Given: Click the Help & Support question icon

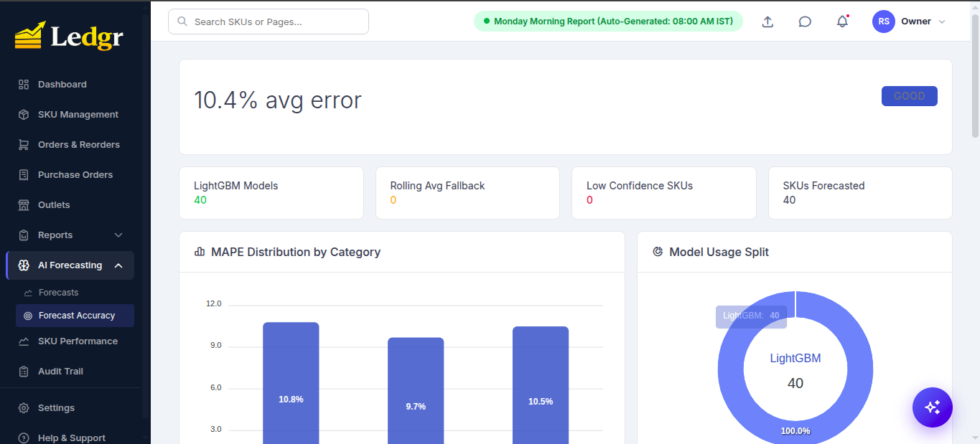Looking at the screenshot, I should click(x=24, y=438).
